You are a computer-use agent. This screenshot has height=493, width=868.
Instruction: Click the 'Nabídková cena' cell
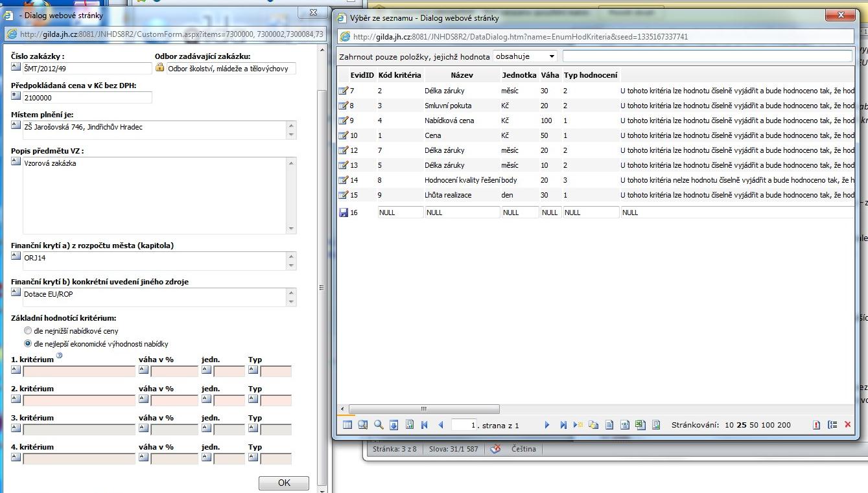click(x=449, y=120)
